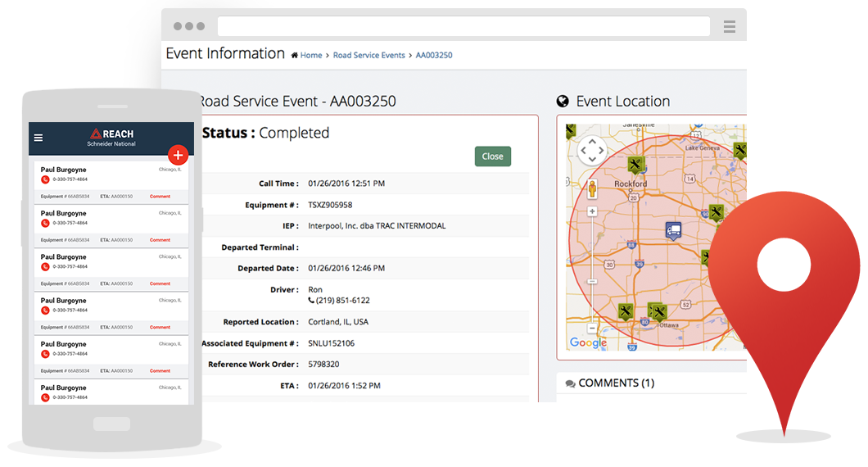Select the wrench marker right of Lake Geneva
Image resolution: width=868 pixels, height=467 pixels.
pyautogui.click(x=740, y=150)
